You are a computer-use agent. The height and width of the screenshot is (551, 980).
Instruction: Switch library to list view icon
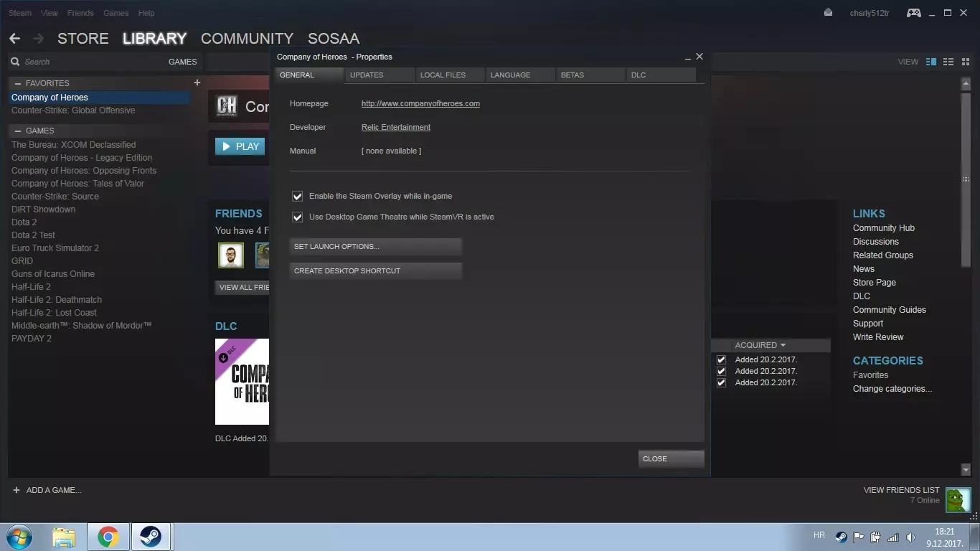pos(948,62)
